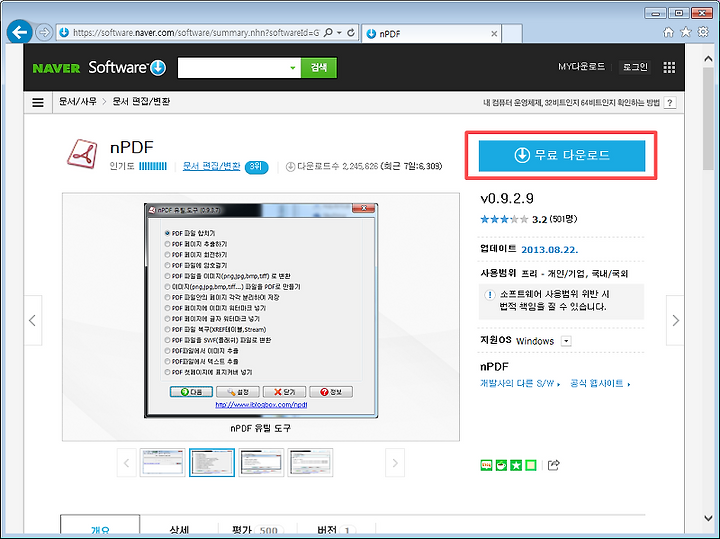Screen dimensions: 720x539
Task: Click the browser back arrow button
Action: (20, 32)
